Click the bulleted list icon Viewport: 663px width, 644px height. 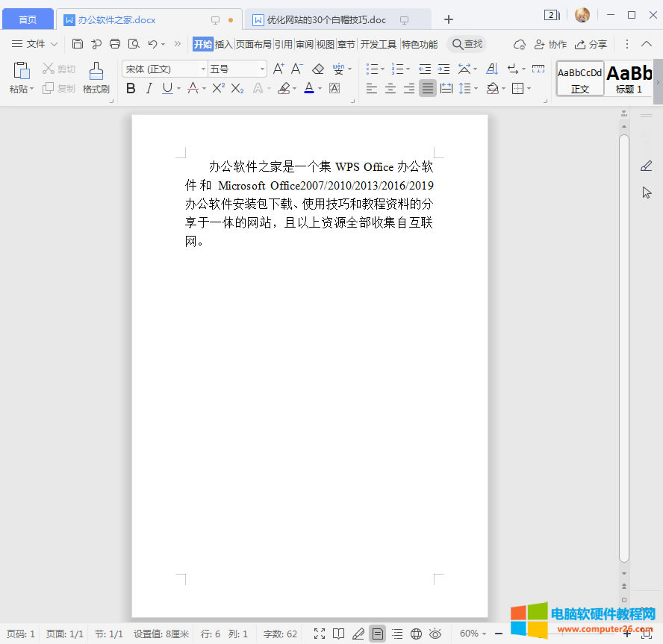[372, 69]
